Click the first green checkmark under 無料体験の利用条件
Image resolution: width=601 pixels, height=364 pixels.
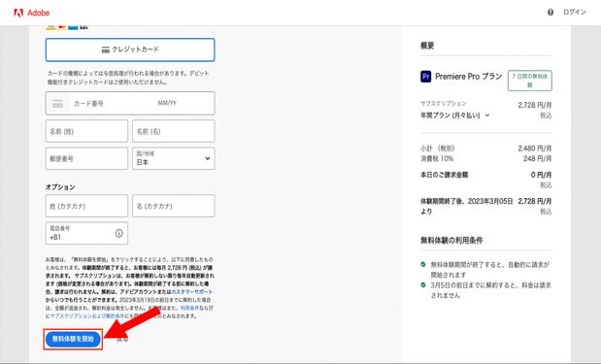[423, 264]
